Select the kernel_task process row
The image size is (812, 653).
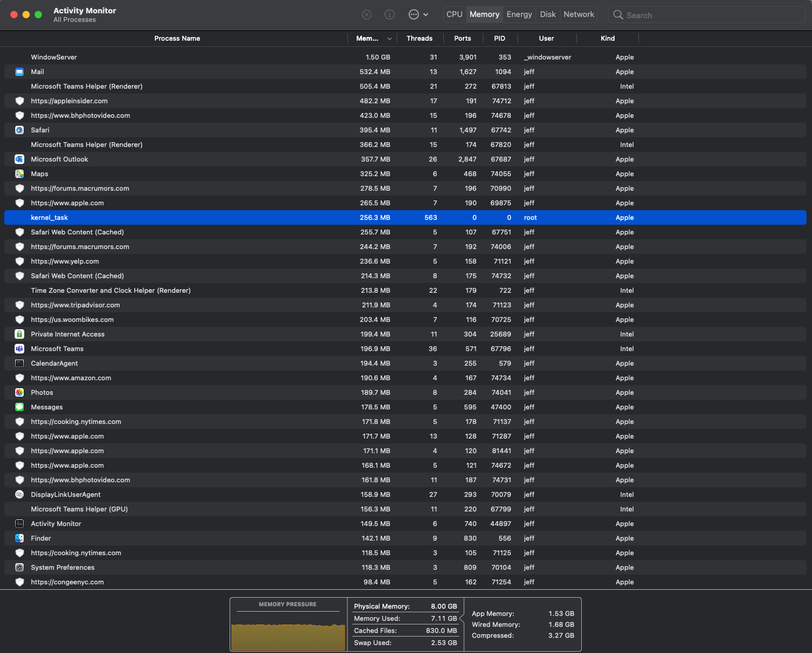point(406,217)
